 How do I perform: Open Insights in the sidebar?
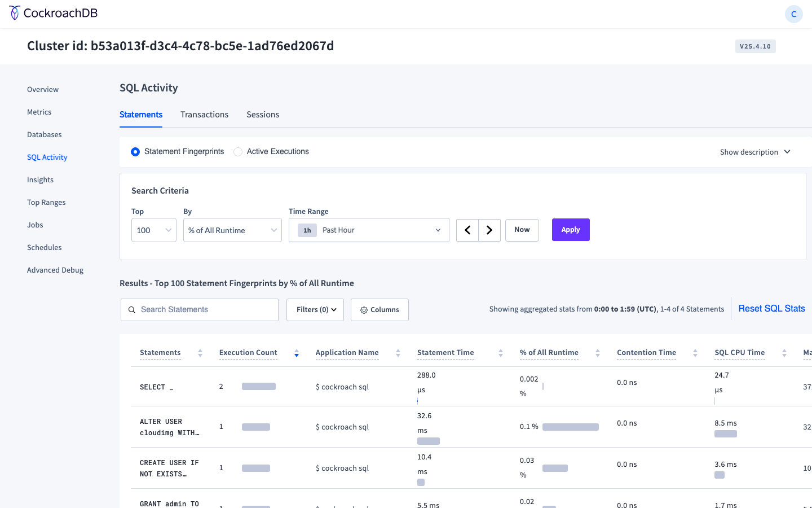(40, 179)
